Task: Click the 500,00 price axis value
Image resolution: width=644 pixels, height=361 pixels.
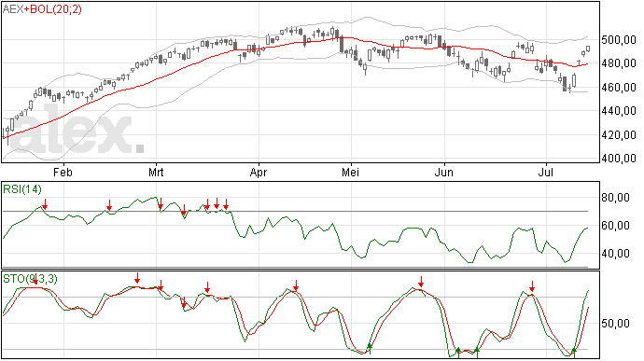Action: [x=619, y=40]
